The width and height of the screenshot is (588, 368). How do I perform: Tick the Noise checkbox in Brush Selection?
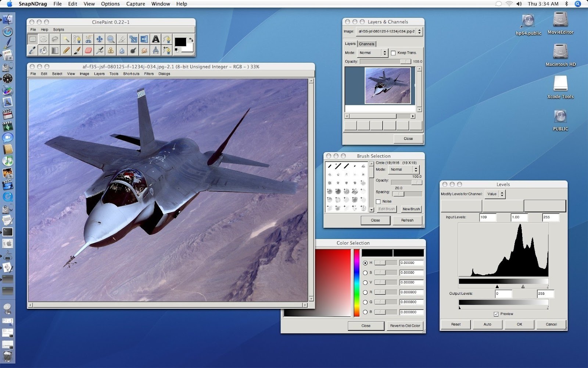pos(378,202)
